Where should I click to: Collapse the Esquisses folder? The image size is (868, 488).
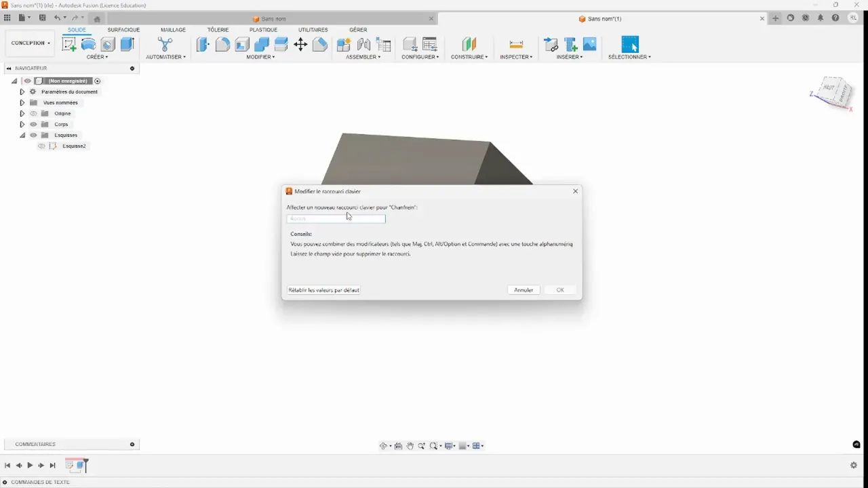[x=22, y=135]
